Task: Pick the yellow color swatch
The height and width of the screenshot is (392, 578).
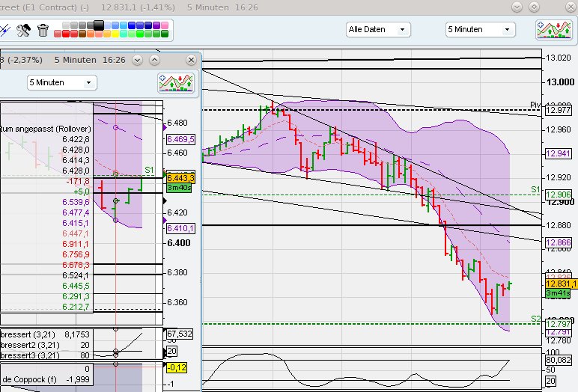Action: tap(115, 34)
